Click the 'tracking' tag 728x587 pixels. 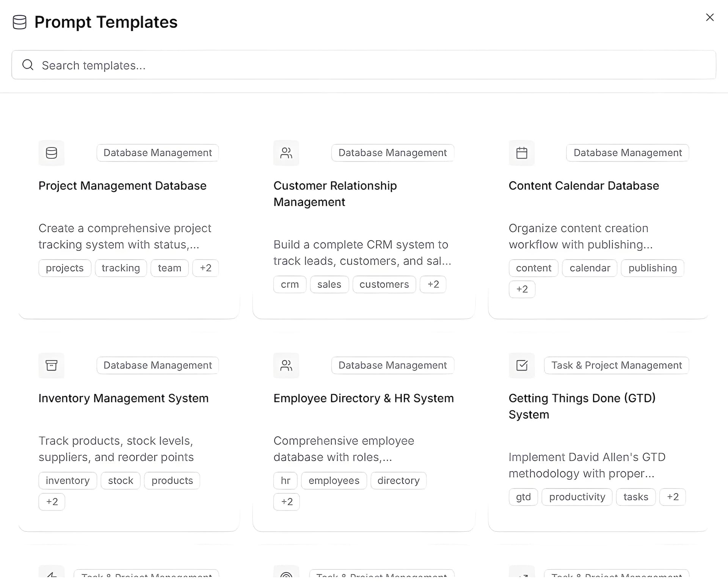click(x=121, y=268)
